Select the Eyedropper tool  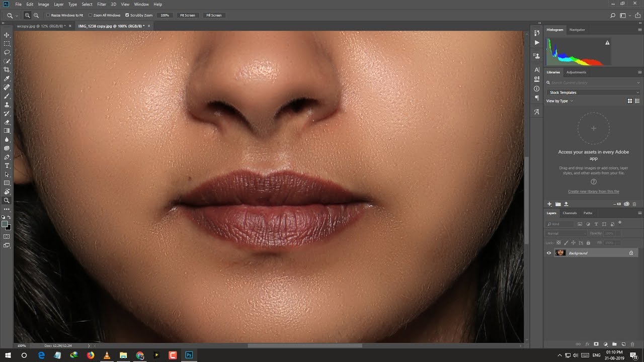(7, 78)
